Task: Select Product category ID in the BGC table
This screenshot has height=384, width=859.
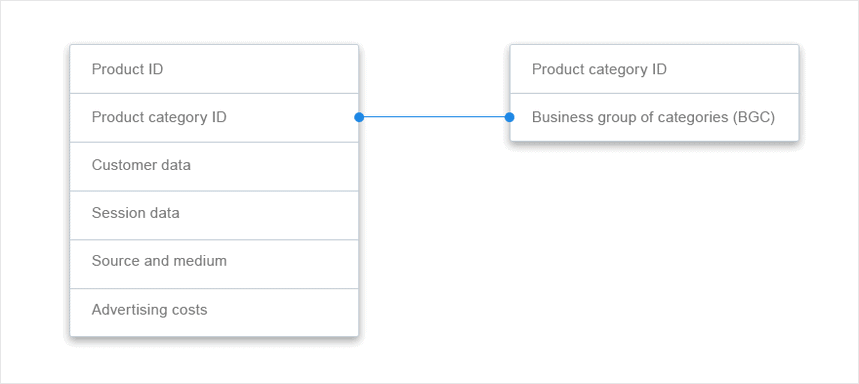Action: (x=654, y=69)
